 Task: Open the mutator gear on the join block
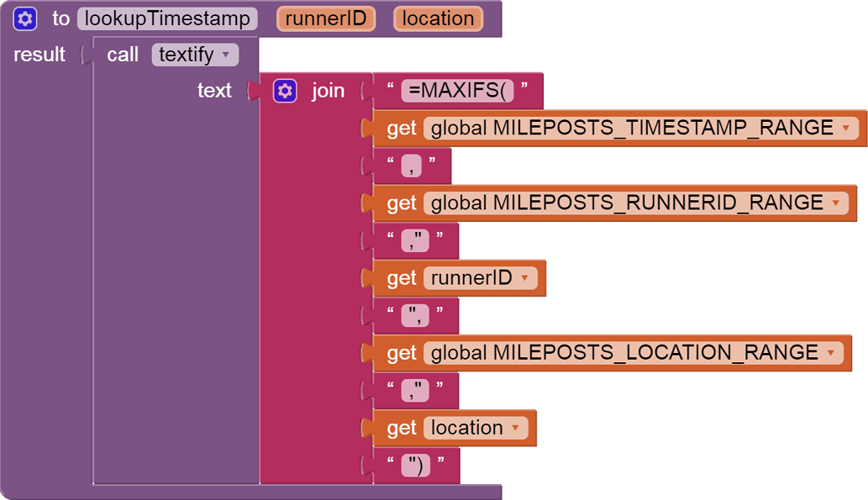tap(286, 90)
